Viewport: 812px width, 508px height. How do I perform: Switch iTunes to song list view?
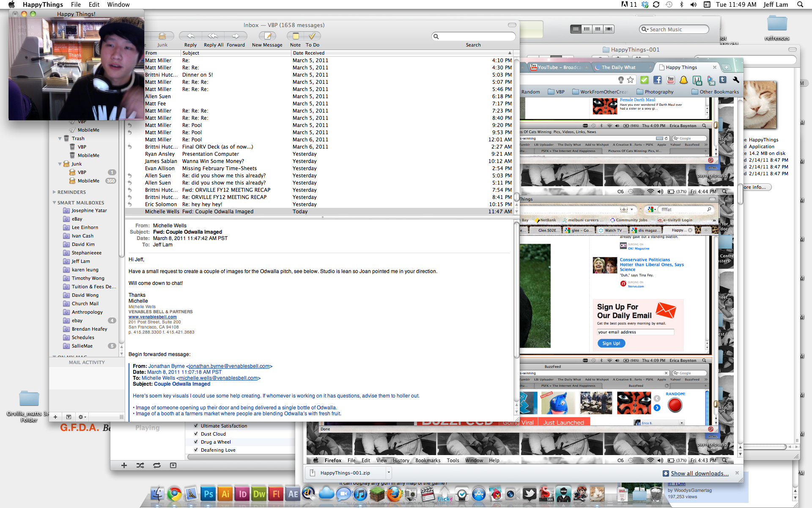coord(576,29)
